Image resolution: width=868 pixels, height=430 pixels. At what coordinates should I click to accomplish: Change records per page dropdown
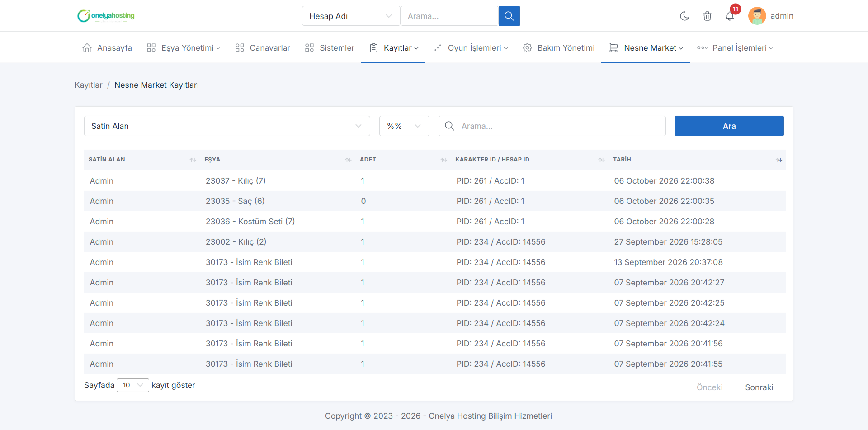[132, 385]
